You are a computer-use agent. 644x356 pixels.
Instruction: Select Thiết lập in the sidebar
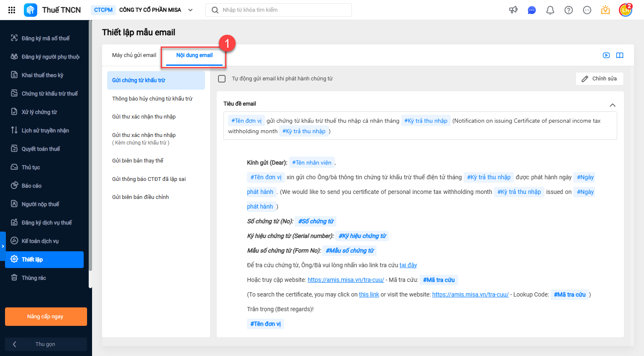pos(44,259)
